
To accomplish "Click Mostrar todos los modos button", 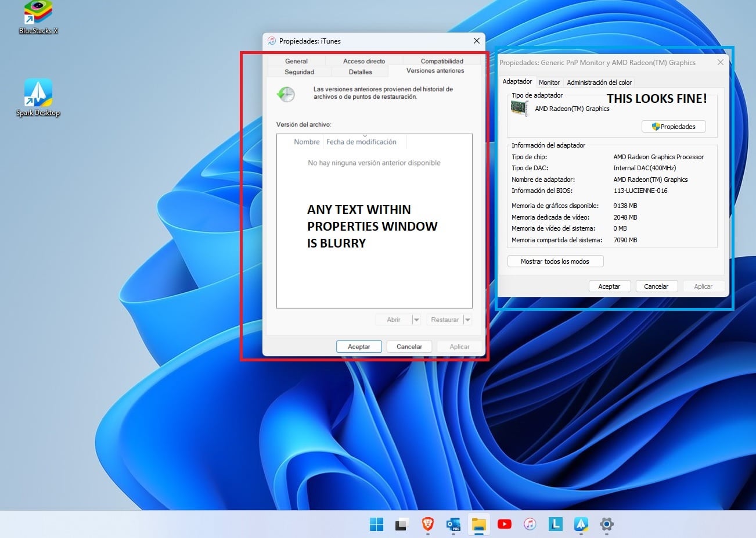I will pyautogui.click(x=555, y=261).
